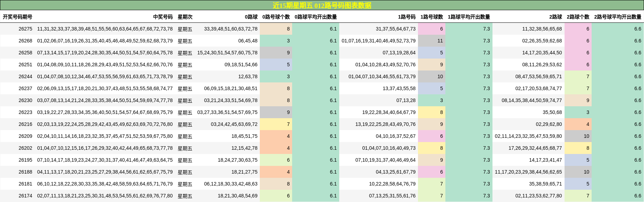Click the 1路 count 11 in row 26268
The height and width of the screenshot is (202, 644).
(432, 41)
